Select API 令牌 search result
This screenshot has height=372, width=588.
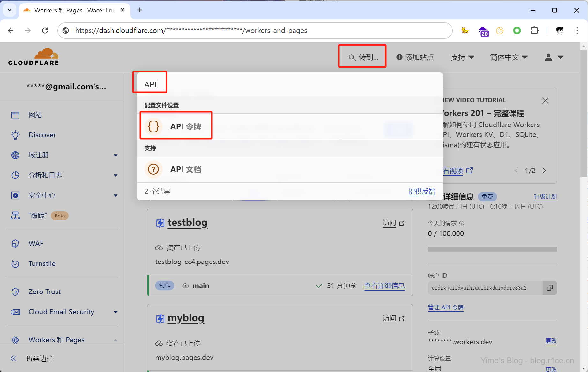(185, 126)
